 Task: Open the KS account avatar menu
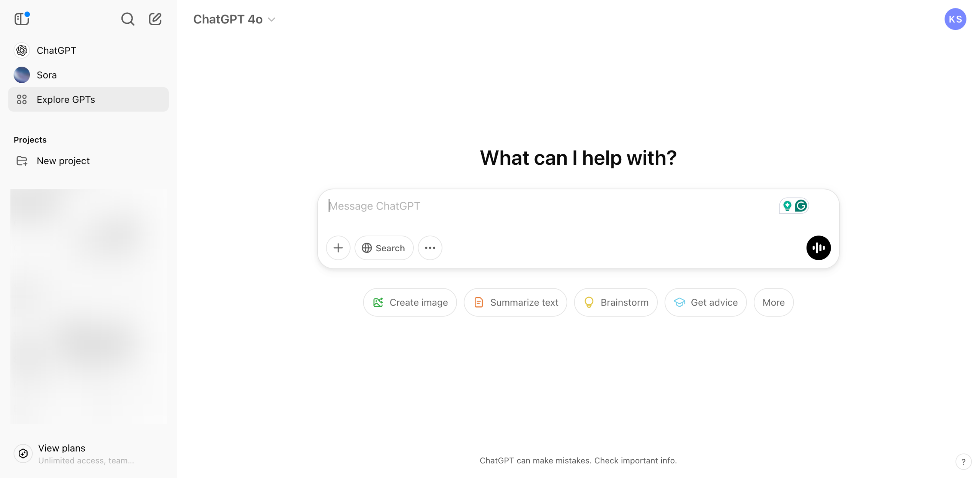point(955,19)
